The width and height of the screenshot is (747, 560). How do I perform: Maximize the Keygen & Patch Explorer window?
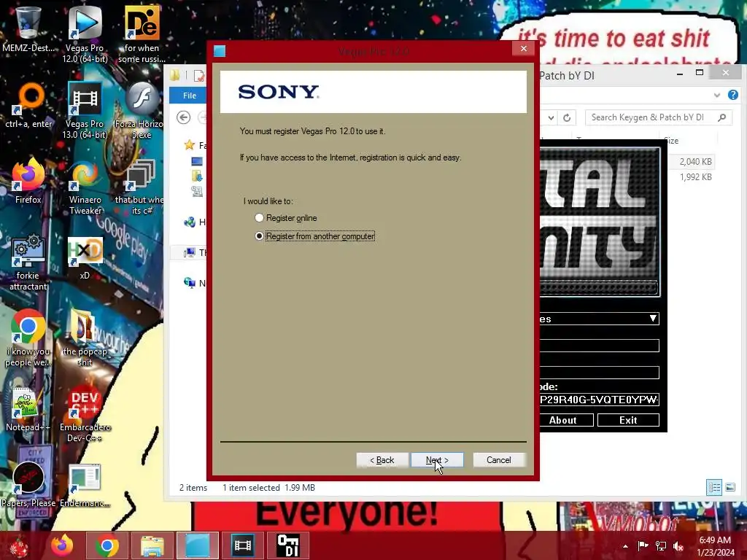pyautogui.click(x=700, y=73)
